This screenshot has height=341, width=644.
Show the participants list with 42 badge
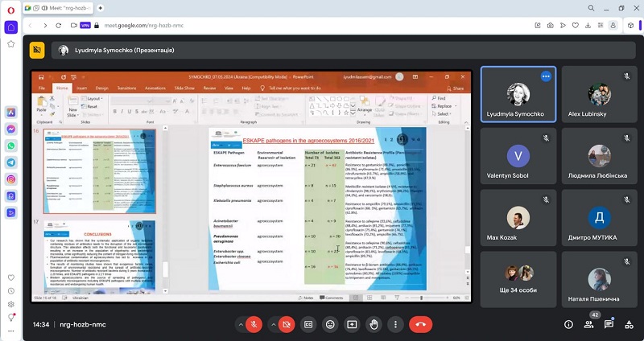588,325
